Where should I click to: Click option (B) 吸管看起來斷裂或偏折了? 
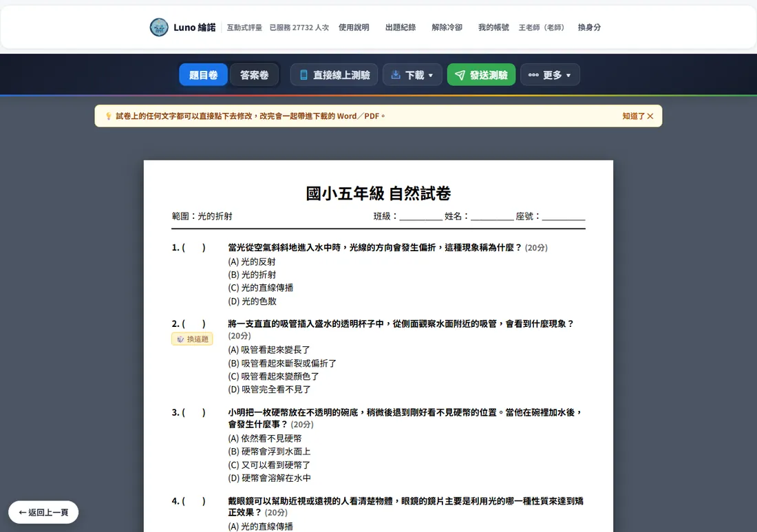282,363
